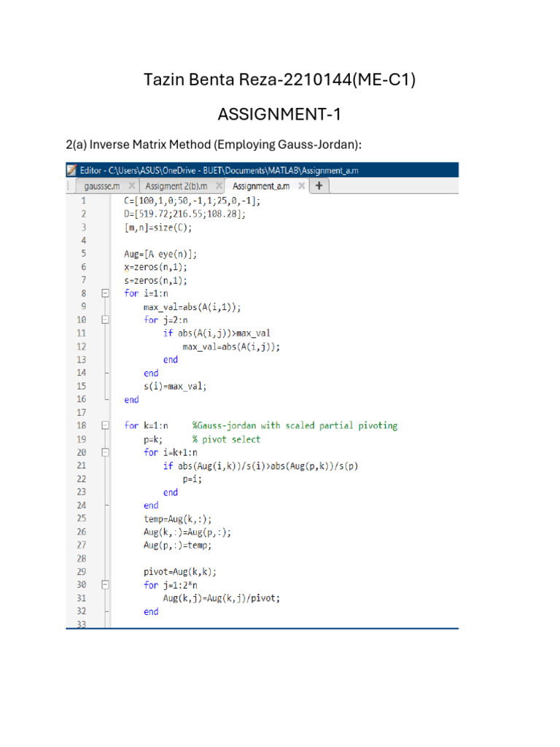Click the line [m,n]=size(C);
560x747 pixels.
(x=158, y=228)
